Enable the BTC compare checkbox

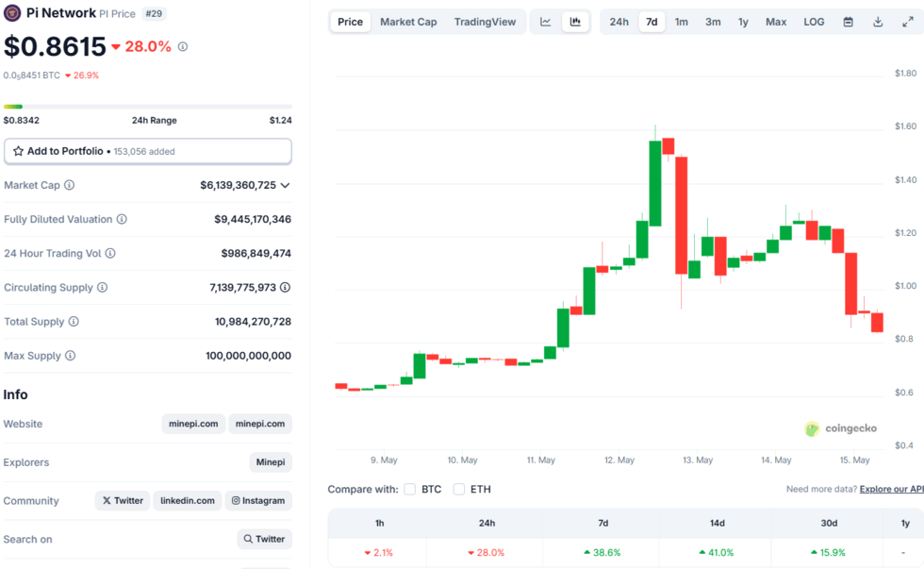[410, 489]
